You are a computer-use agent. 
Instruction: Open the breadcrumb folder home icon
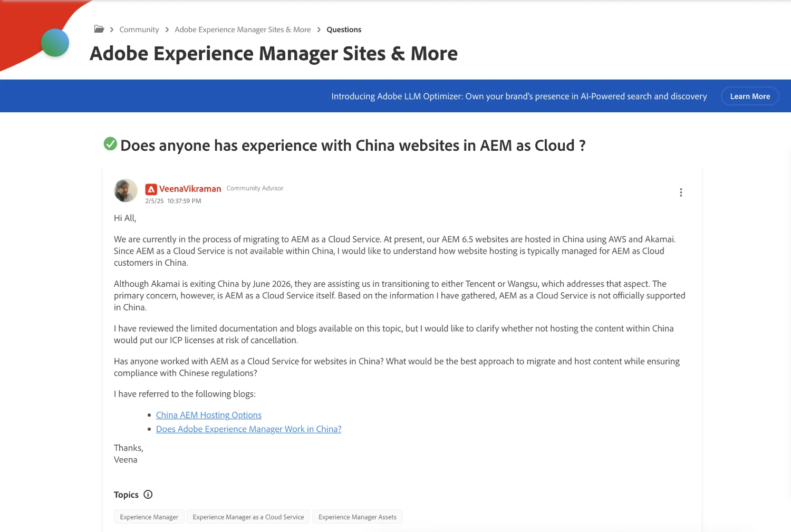click(99, 29)
